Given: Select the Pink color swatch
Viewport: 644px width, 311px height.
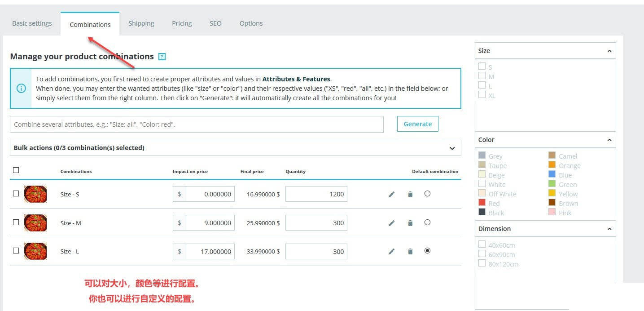Looking at the screenshot, I should 552,212.
